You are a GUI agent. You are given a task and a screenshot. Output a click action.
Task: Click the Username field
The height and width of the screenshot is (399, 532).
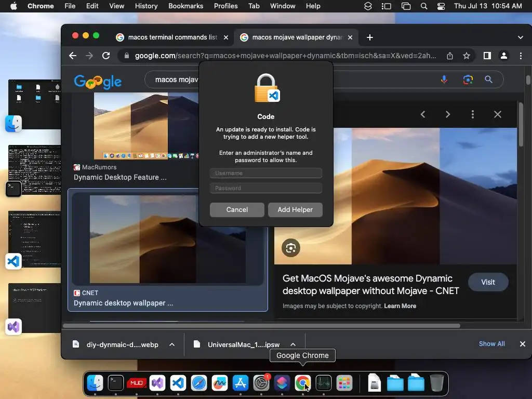[x=266, y=173]
